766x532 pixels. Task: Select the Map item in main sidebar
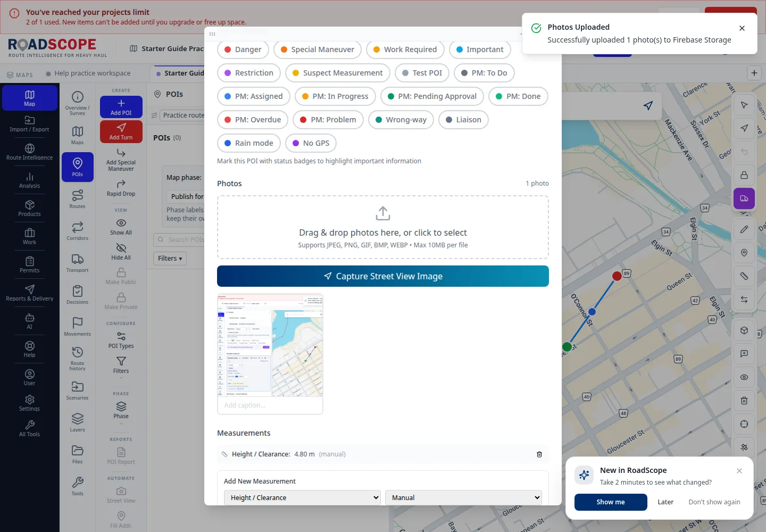click(29, 98)
